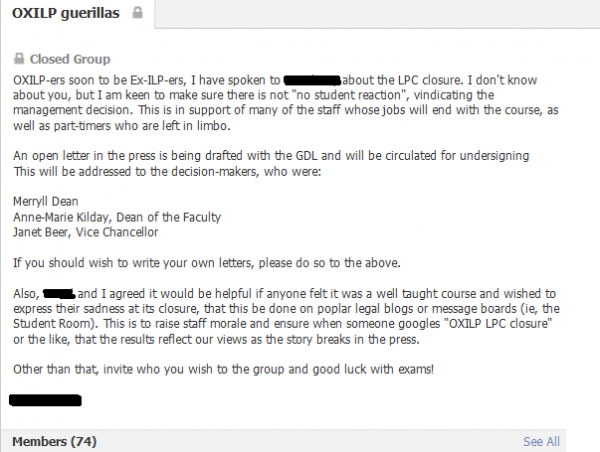Click the lock icon next to Closed Group
The width and height of the screenshot is (600, 452).
point(19,59)
